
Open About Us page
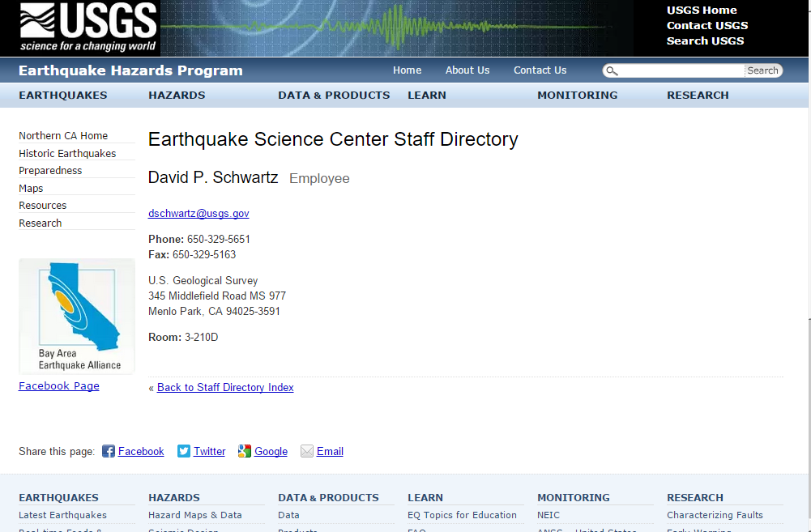coord(467,70)
